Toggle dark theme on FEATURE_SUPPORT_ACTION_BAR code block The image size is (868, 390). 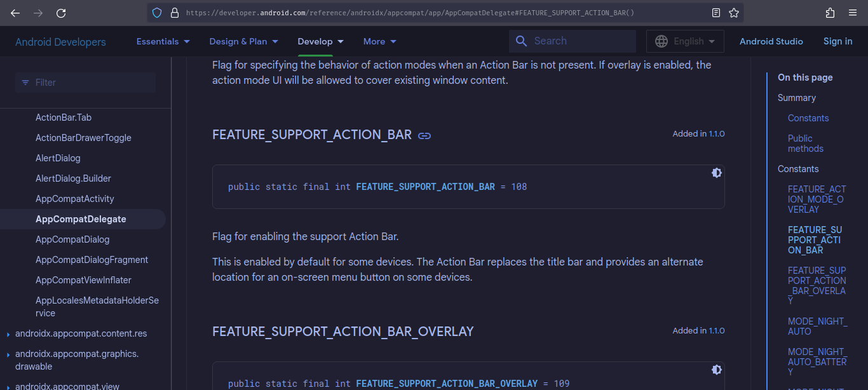(x=716, y=173)
